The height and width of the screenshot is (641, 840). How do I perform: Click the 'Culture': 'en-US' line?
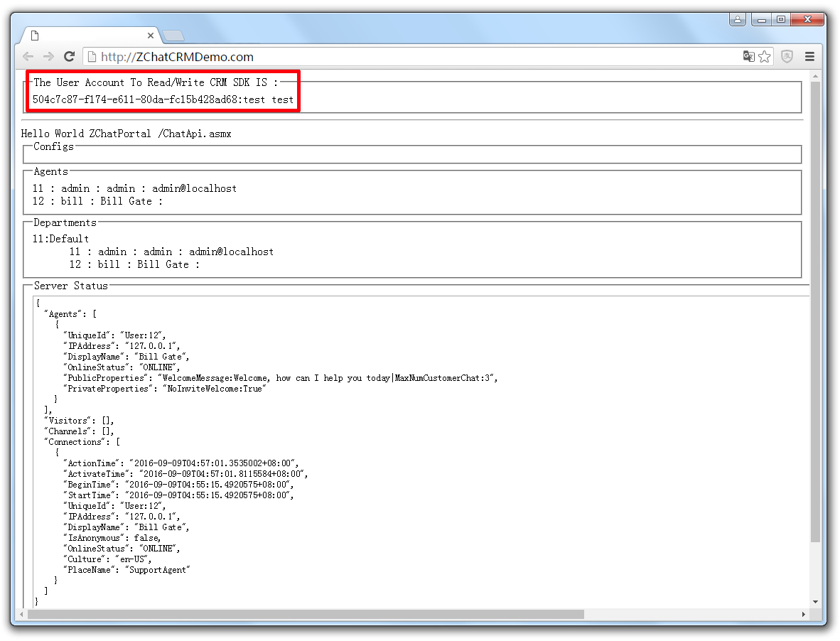[107, 559]
